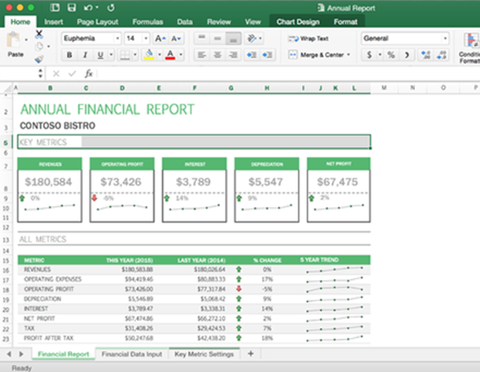Toggle Italic formatting
The image size is (480, 372).
click(x=85, y=55)
